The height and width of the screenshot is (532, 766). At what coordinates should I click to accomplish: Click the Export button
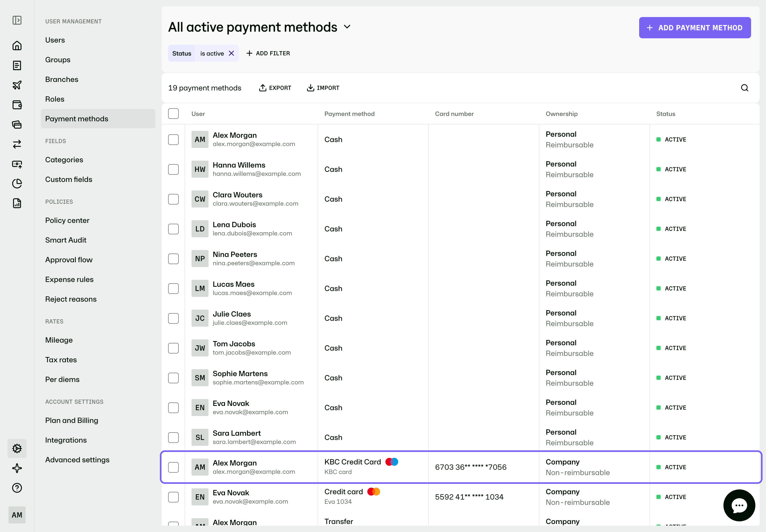[275, 88]
